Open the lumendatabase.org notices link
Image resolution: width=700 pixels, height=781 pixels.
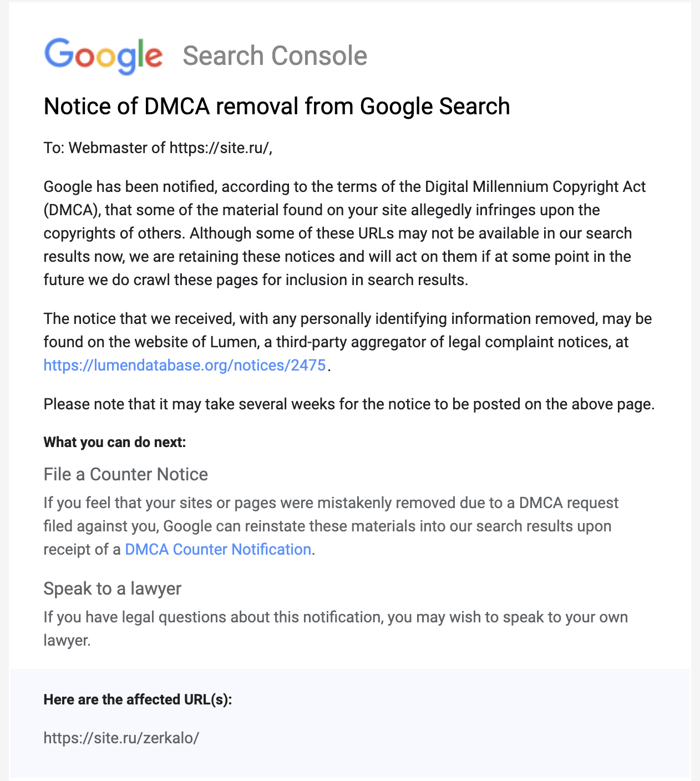point(184,366)
